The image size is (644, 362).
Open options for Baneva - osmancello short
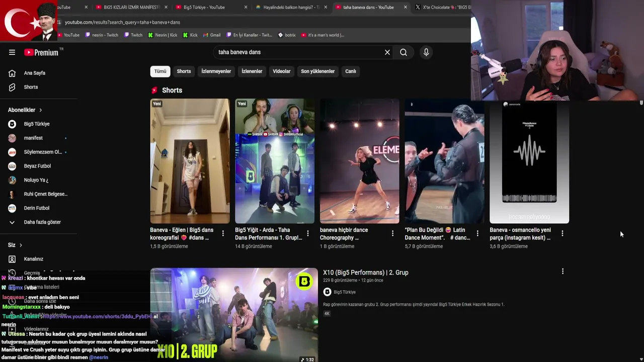pos(562,233)
